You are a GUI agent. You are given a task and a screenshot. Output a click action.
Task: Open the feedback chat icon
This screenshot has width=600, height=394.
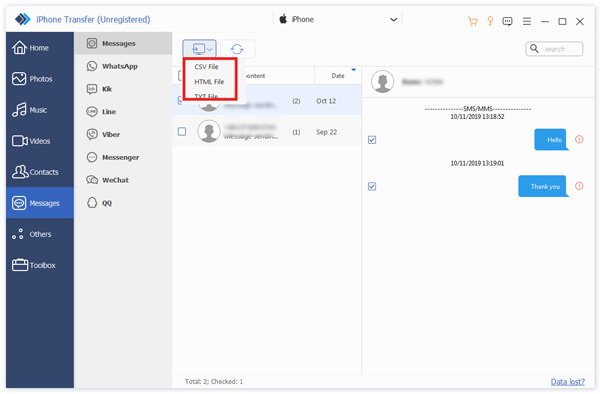[x=507, y=21]
